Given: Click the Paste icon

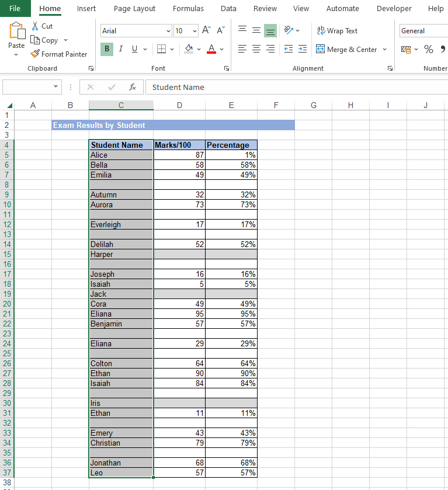Looking at the screenshot, I should (x=16, y=32).
